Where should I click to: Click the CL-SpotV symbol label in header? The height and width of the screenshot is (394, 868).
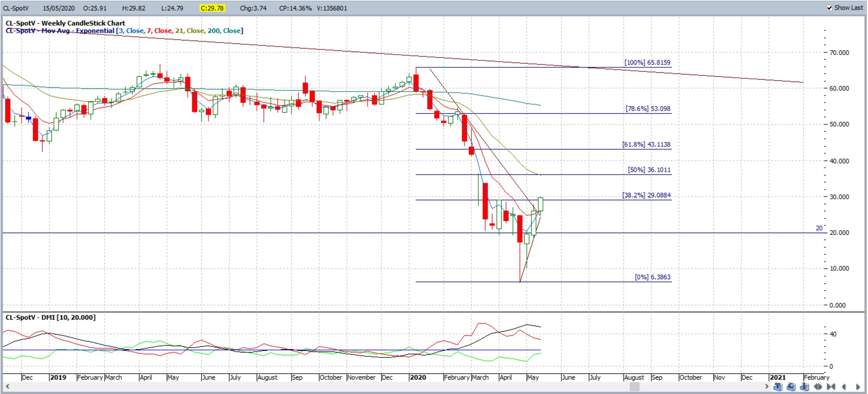coord(16,8)
